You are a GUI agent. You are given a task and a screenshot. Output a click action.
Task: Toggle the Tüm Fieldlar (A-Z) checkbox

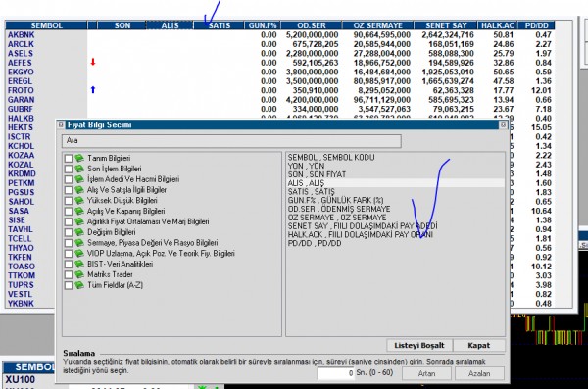tap(69, 285)
